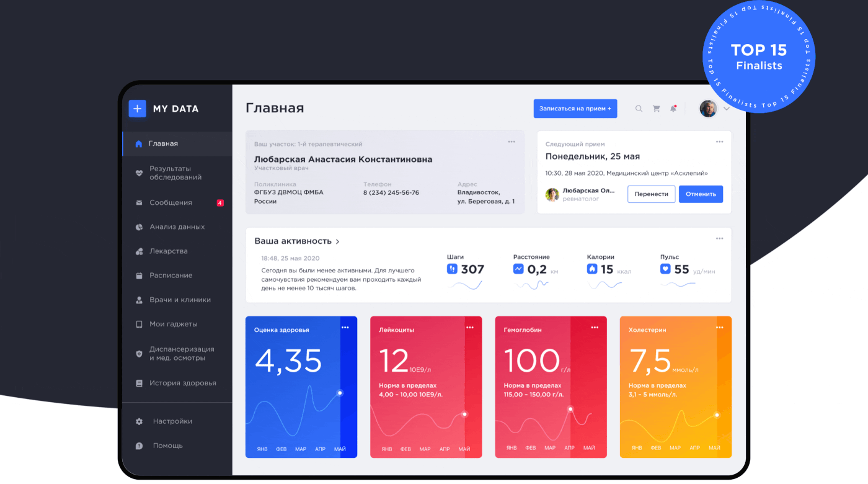Screen dimensions: 868x484
Task: Click the distance chart icon next to 0,2
Action: 518,269
